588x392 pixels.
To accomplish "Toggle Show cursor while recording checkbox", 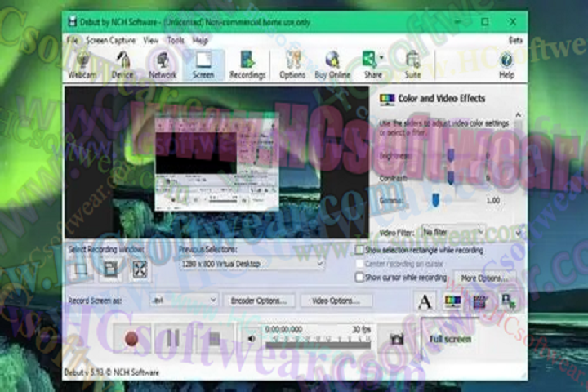I will pyautogui.click(x=360, y=277).
